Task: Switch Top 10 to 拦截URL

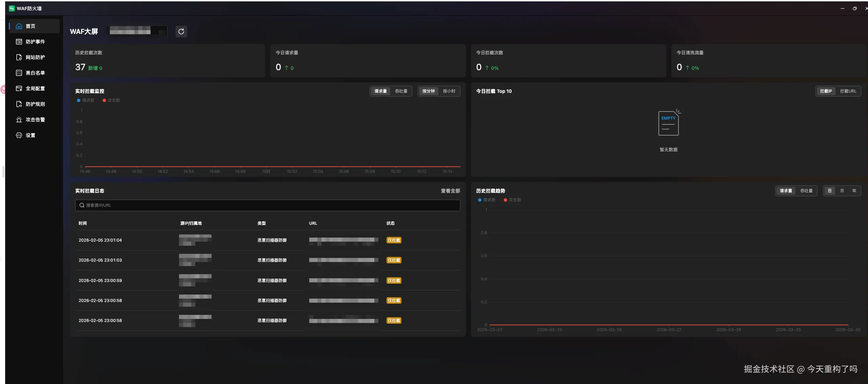Action: click(848, 91)
